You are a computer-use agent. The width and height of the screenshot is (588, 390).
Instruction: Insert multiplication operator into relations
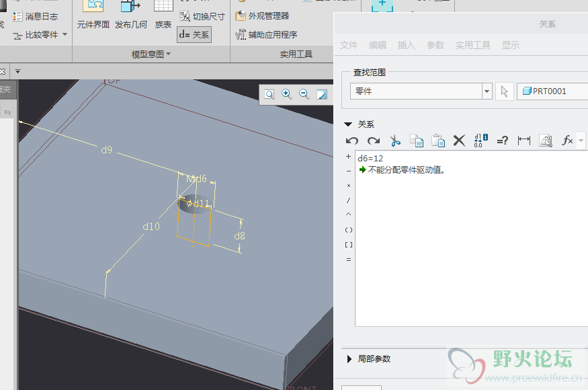348,186
